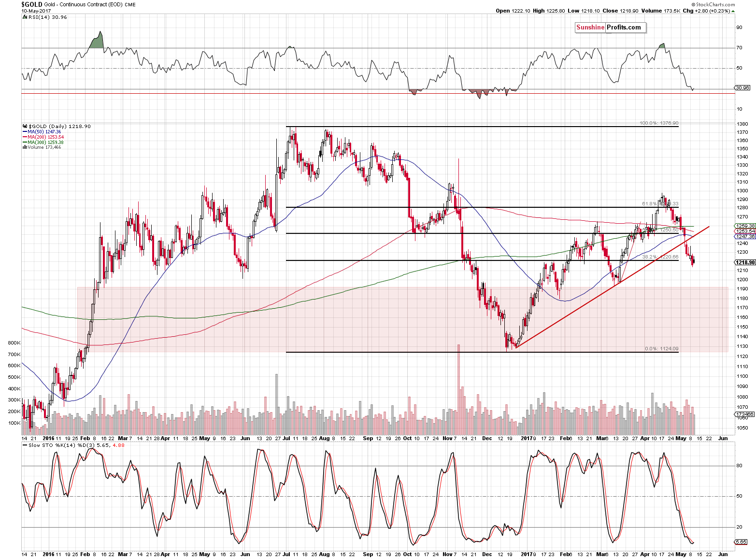Click the 1247.36 price tag on right axis

point(744,236)
